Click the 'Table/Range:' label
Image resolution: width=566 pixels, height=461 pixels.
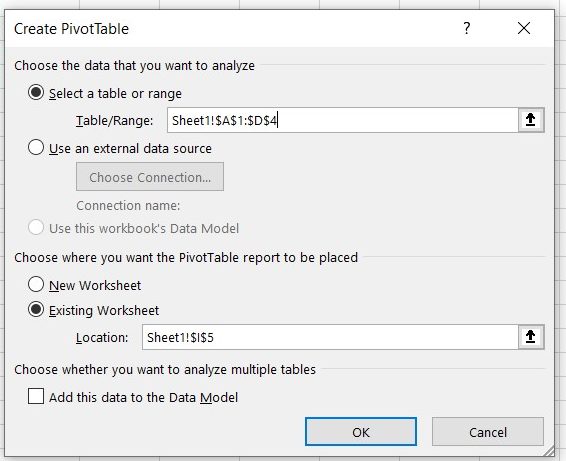click(x=114, y=121)
